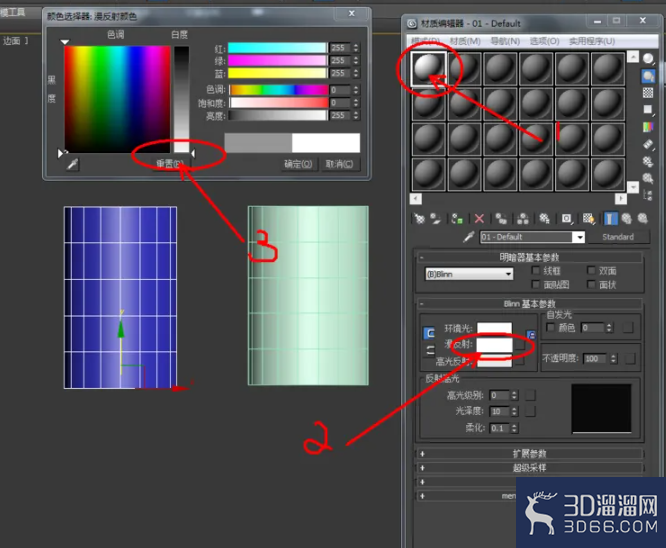Click 饱和度 saturation slider
The width and height of the screenshot is (666, 548).
279,103
